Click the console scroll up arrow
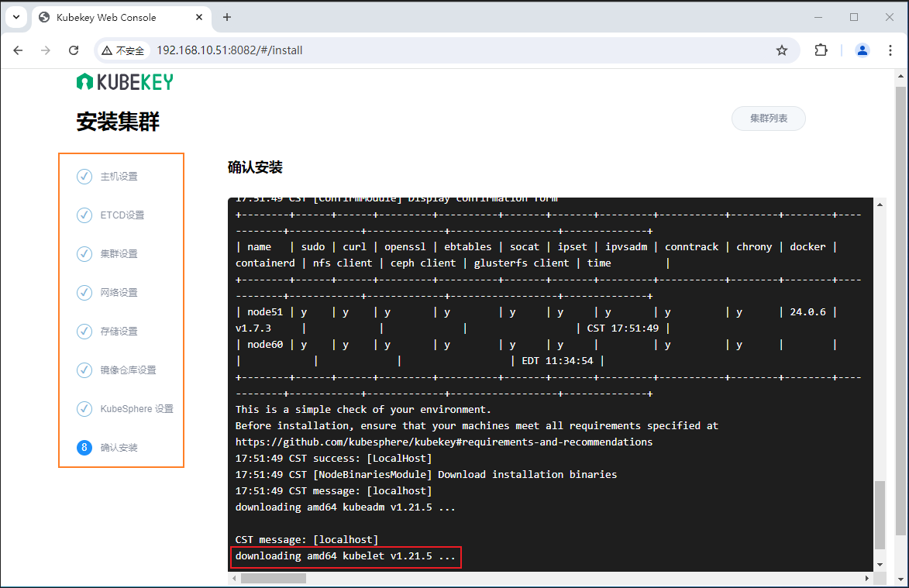Viewport: 909px width, 588px height. click(880, 205)
